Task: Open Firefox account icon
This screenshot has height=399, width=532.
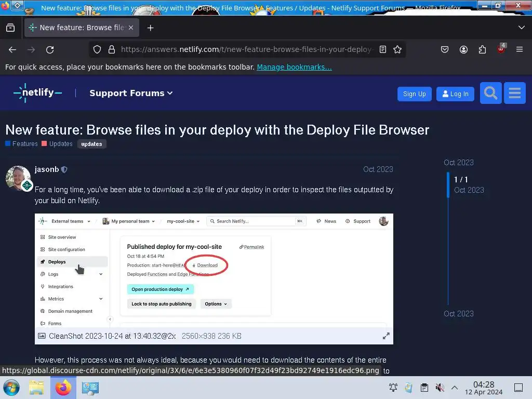Action: tap(463, 49)
